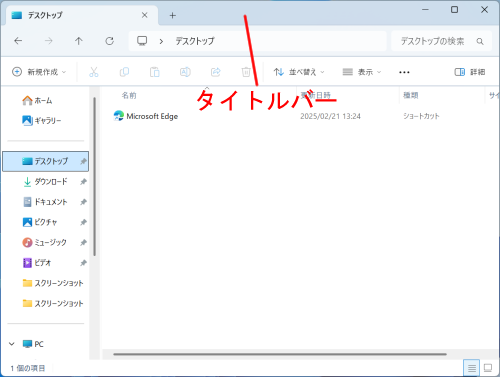Open ホーム in the navigation pane
The image size is (500, 377).
(x=37, y=100)
